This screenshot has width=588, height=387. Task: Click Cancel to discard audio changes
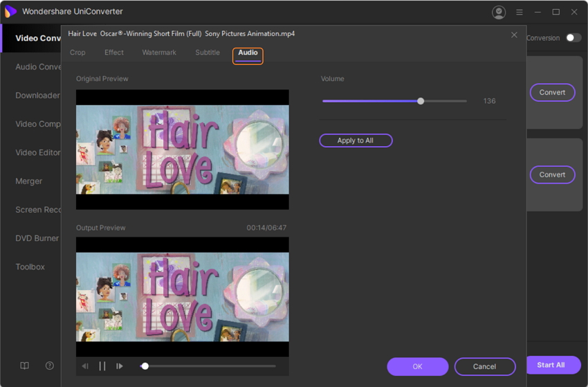coord(484,366)
